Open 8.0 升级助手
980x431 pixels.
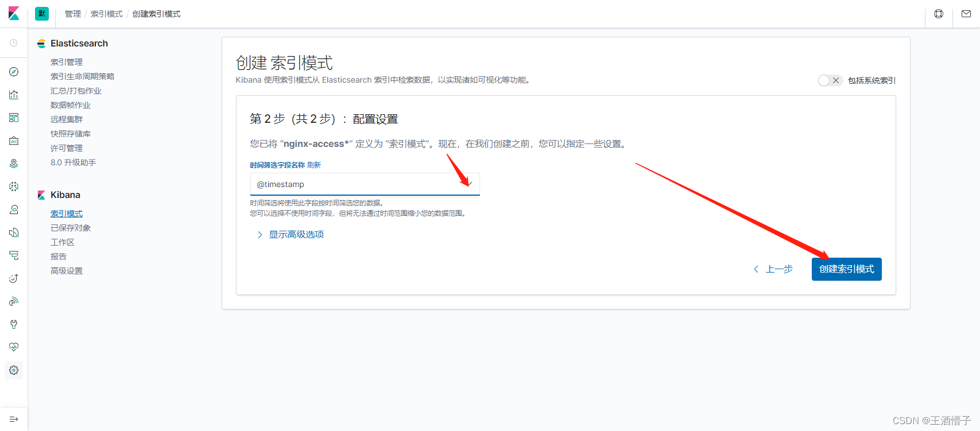(x=73, y=162)
